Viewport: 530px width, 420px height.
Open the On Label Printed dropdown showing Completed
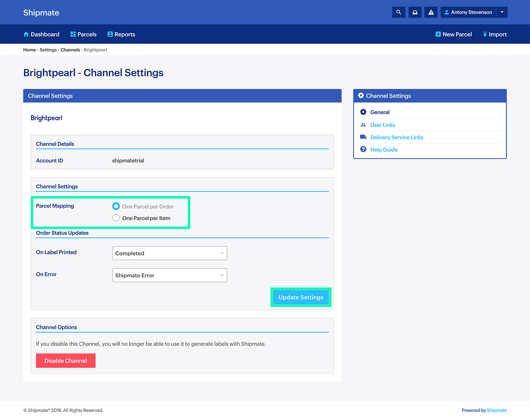click(x=170, y=253)
